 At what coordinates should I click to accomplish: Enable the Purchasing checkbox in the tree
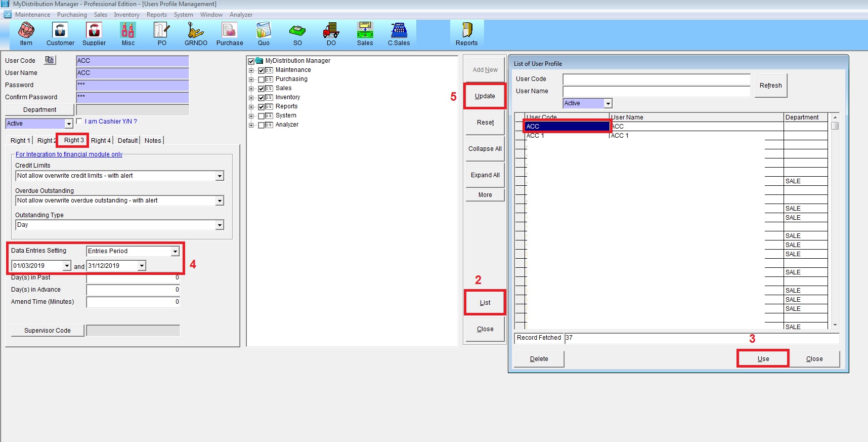pyautogui.click(x=262, y=79)
